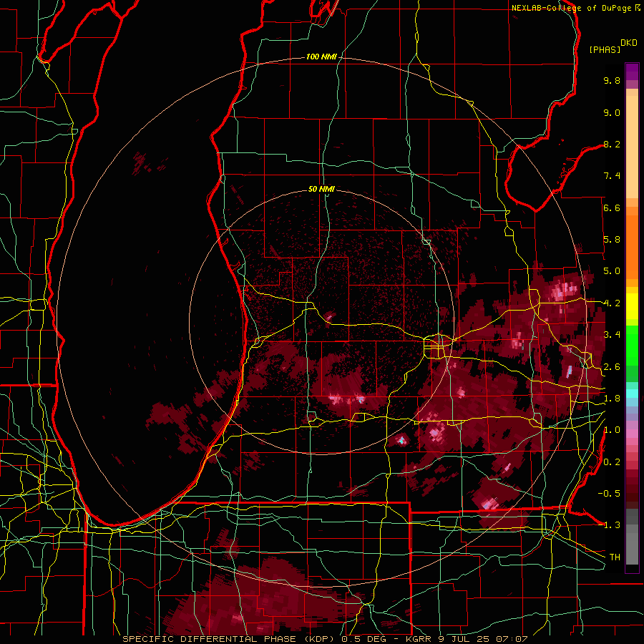Click the 2.6 value on the color scale
Image resolution: width=644 pixels, height=644 pixels.
click(x=612, y=367)
